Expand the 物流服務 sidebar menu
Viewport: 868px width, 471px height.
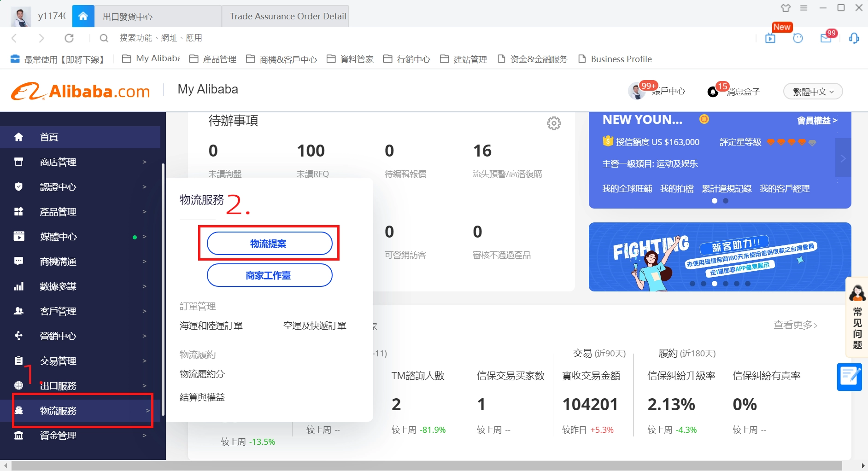pyautogui.click(x=80, y=410)
